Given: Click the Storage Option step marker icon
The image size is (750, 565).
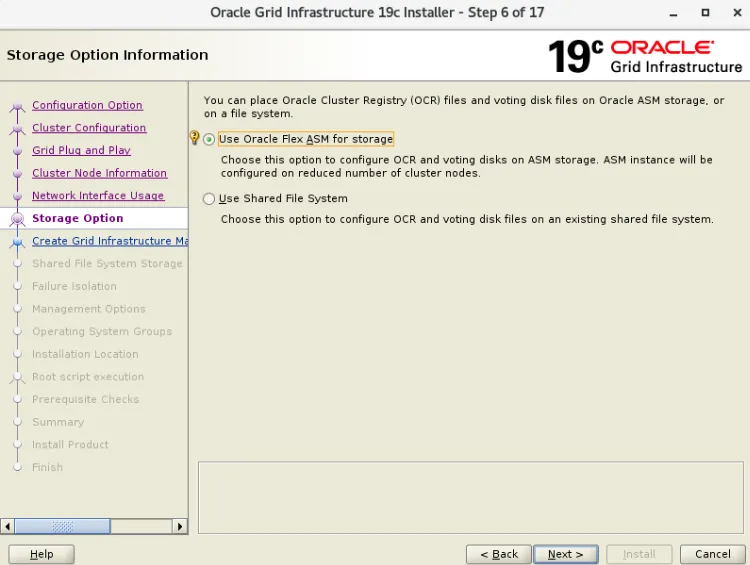Looking at the screenshot, I should pyautogui.click(x=18, y=219).
